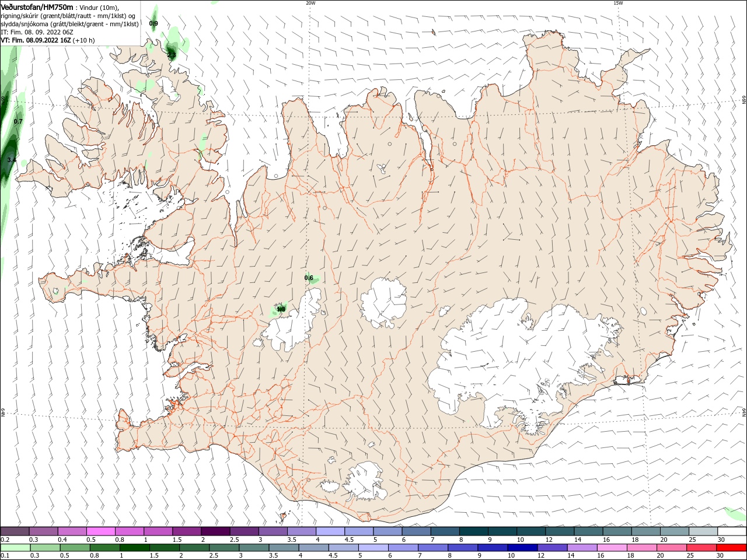The height and width of the screenshot is (560, 747).
Task: Pick the darkest green swatch above lower-row 1
Action: pos(134,548)
